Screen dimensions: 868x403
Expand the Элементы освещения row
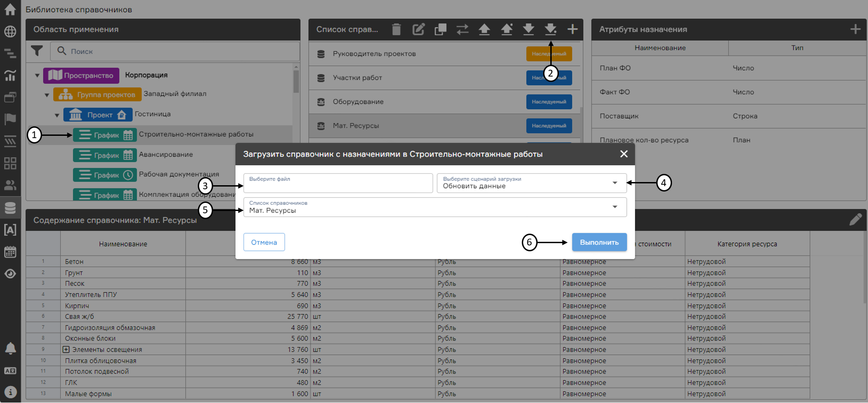tap(66, 350)
